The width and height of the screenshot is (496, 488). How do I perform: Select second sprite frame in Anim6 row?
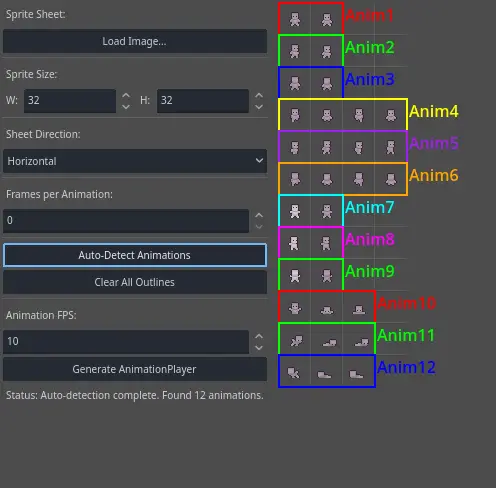pos(327,179)
